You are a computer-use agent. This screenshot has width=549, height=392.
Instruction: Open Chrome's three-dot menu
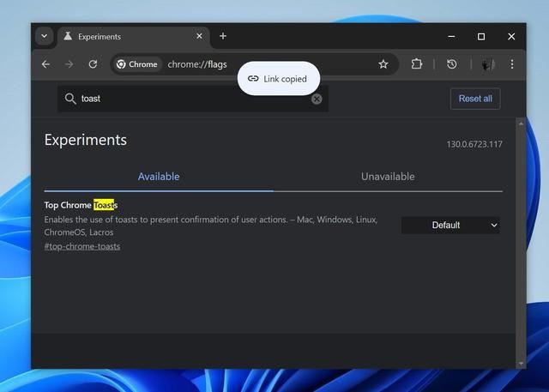coord(512,64)
